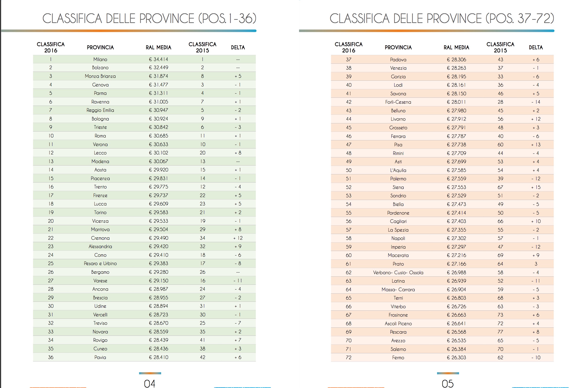The height and width of the screenshot is (388, 588).
Task: Click the Alessandria province name
Action: tap(100, 246)
